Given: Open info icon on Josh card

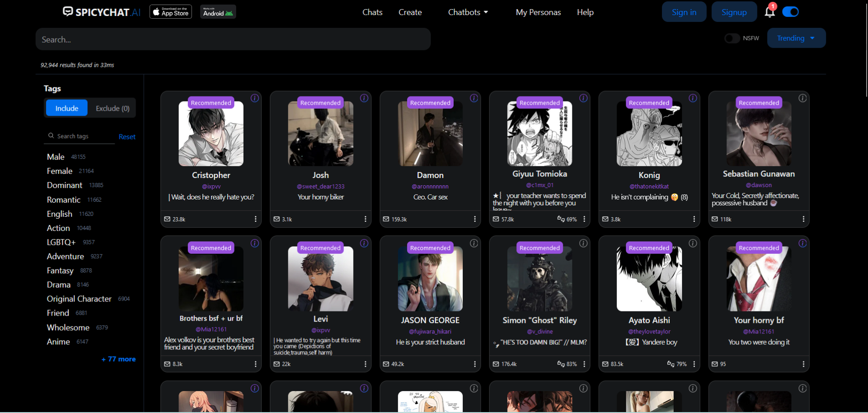Looking at the screenshot, I should click(x=364, y=98).
